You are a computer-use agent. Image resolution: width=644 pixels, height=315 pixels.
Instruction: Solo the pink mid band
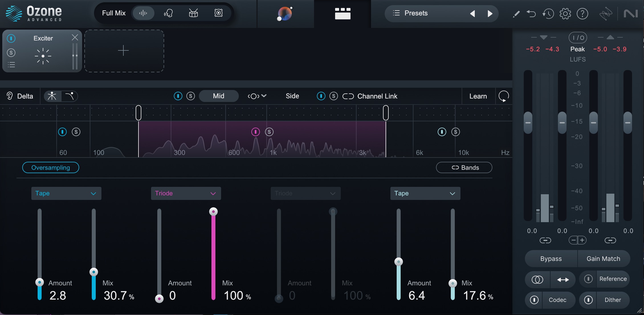269,132
